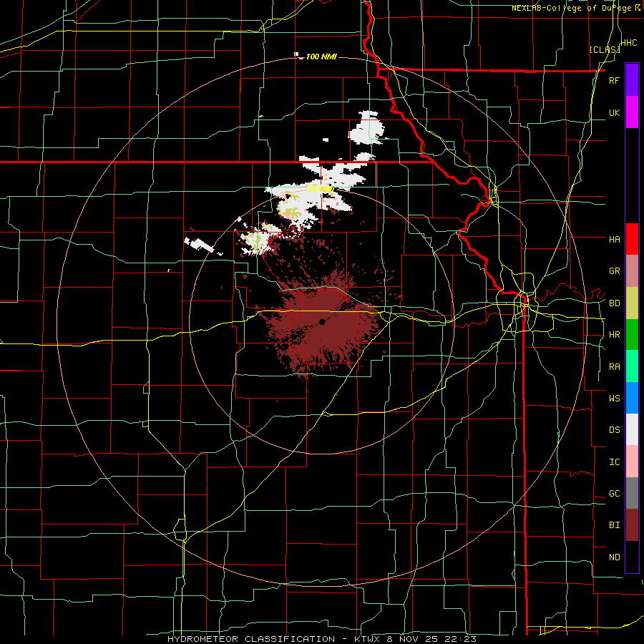
Task: Click the RF purple legend swatch
Action: (x=632, y=79)
